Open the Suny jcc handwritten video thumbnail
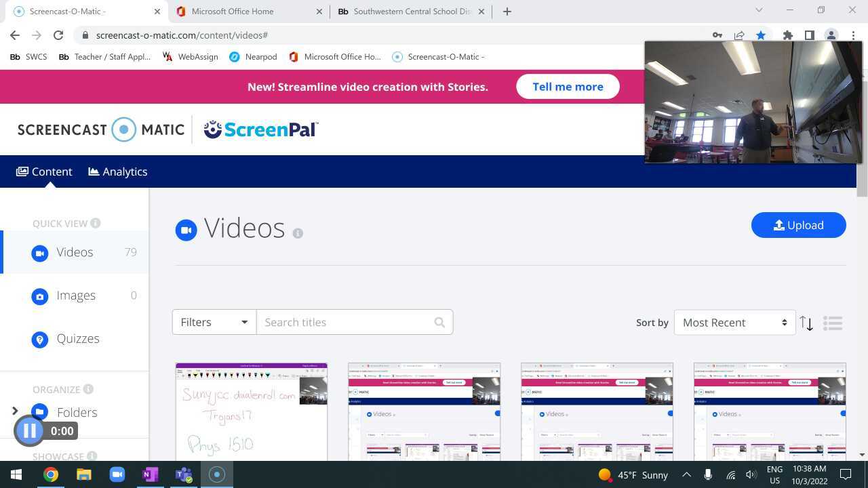The image size is (868, 488). click(x=251, y=411)
